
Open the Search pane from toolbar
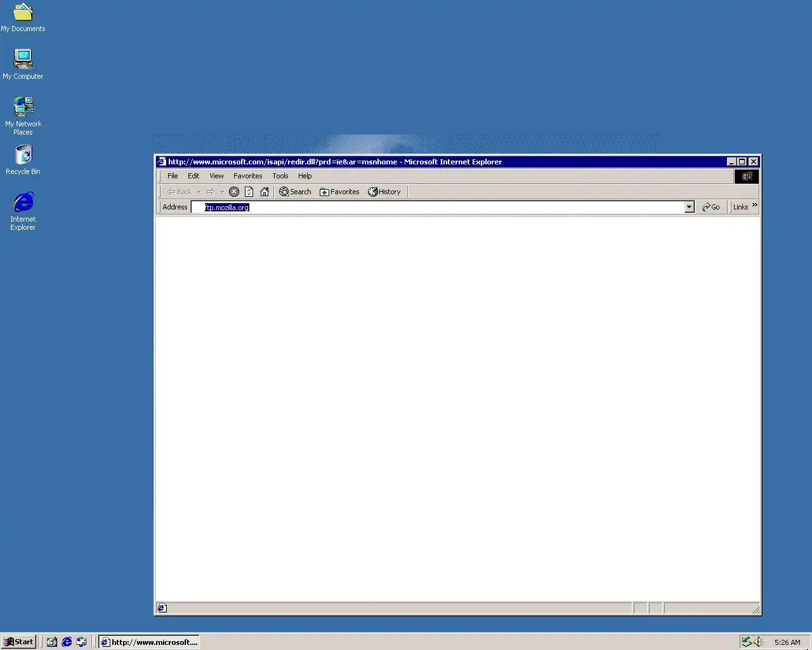point(295,192)
